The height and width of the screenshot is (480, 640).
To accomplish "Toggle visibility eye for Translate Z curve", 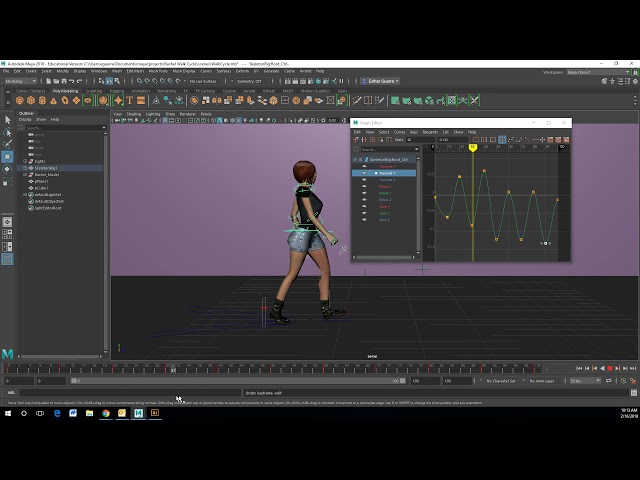I will (364, 180).
